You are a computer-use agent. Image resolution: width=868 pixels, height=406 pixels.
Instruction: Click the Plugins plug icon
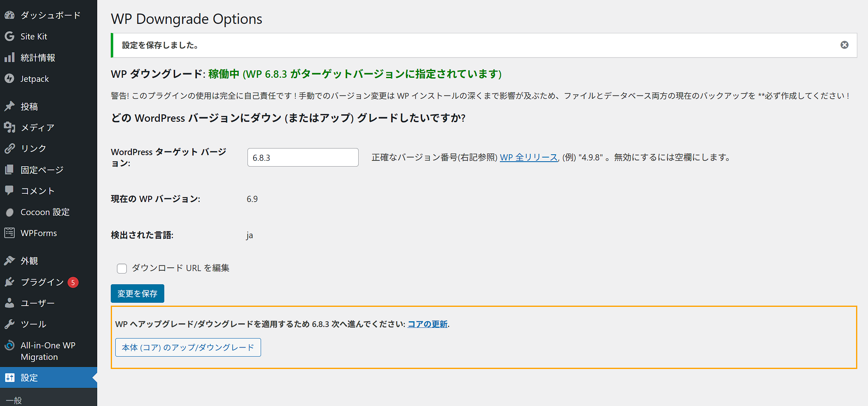(9, 282)
